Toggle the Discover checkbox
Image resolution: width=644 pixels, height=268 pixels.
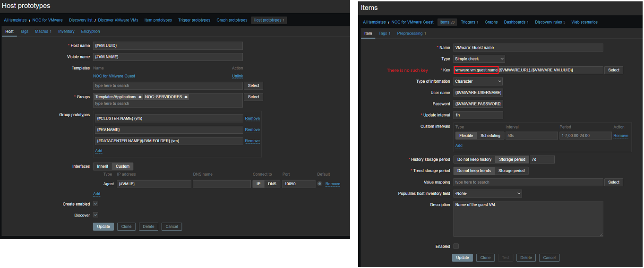click(x=95, y=215)
